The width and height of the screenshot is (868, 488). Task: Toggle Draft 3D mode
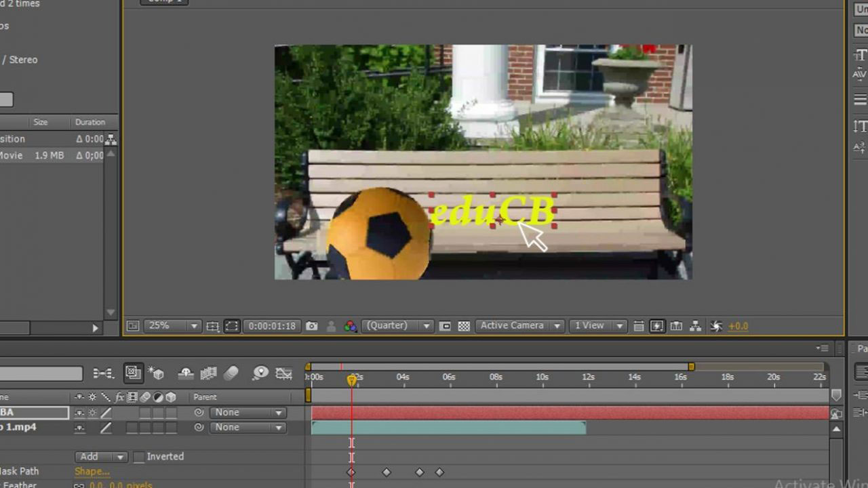(x=156, y=373)
